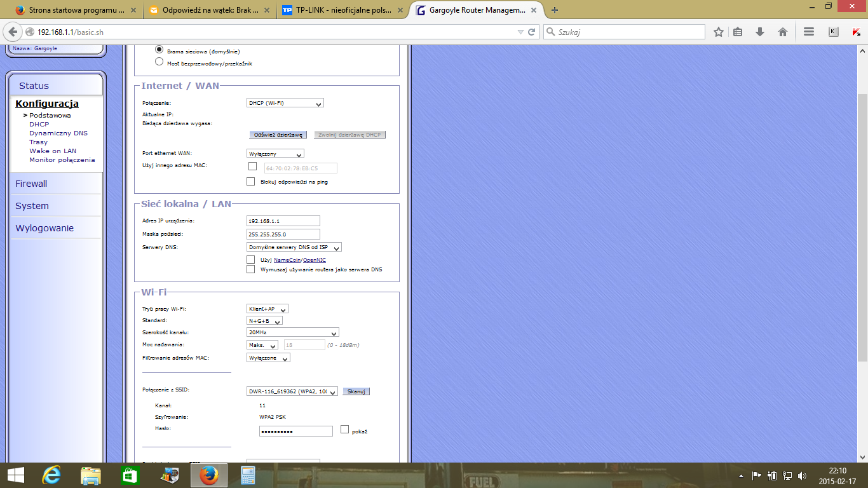This screenshot has height=488, width=868.
Task: Open the 'Tryb pracy Wi-Fi' dropdown
Action: [268, 309]
